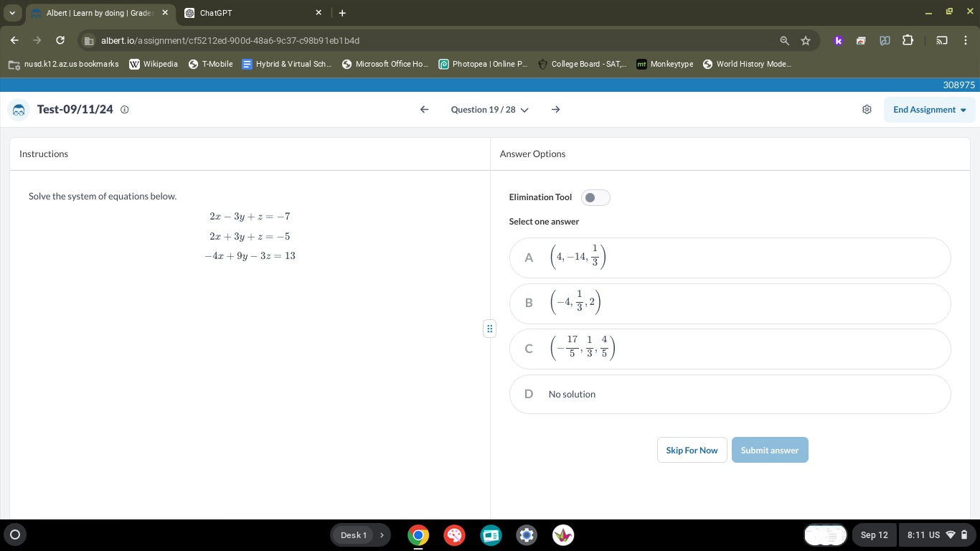980x551 pixels.
Task: Open Chrome from the shelf
Action: [418, 535]
